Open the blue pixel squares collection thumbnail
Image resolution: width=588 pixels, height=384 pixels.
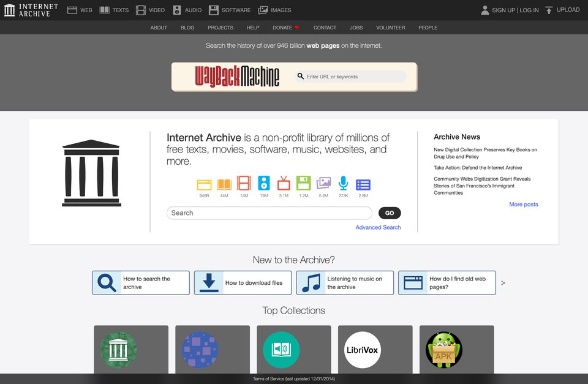click(200, 350)
